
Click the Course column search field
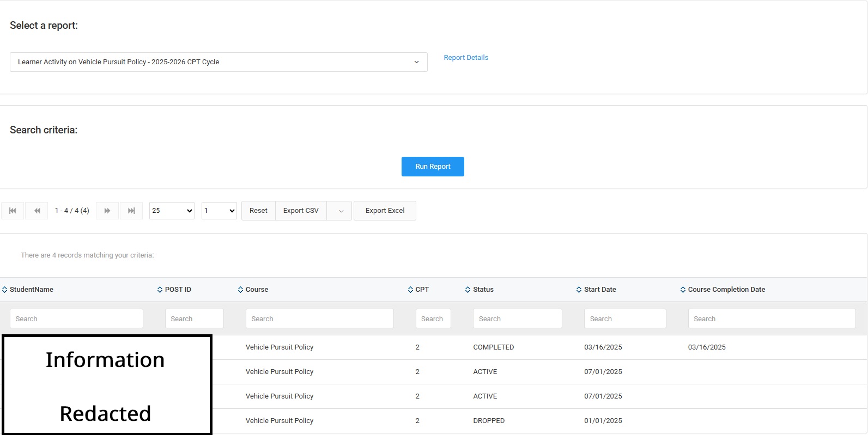click(x=319, y=318)
